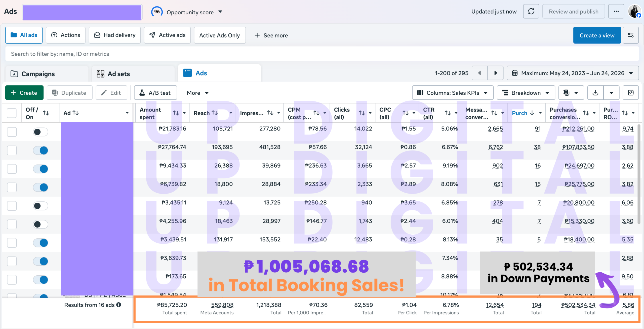
Task: Go to next page of ads
Action: pyautogui.click(x=495, y=73)
